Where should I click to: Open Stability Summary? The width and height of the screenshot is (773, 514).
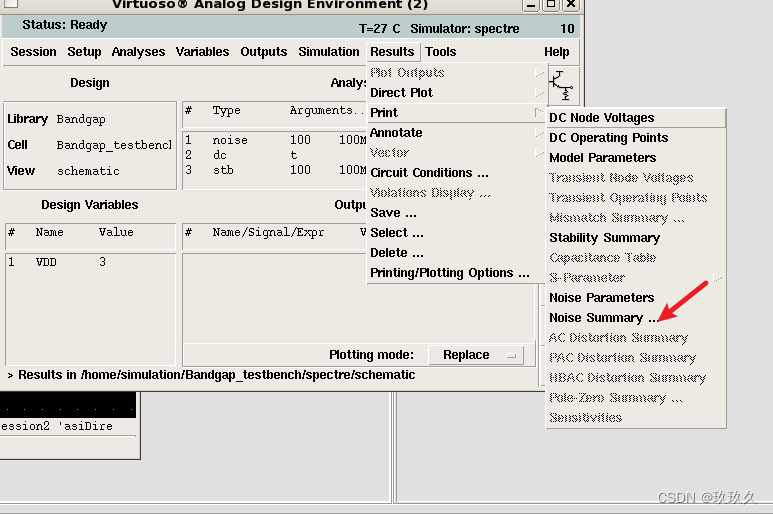click(x=636, y=238)
